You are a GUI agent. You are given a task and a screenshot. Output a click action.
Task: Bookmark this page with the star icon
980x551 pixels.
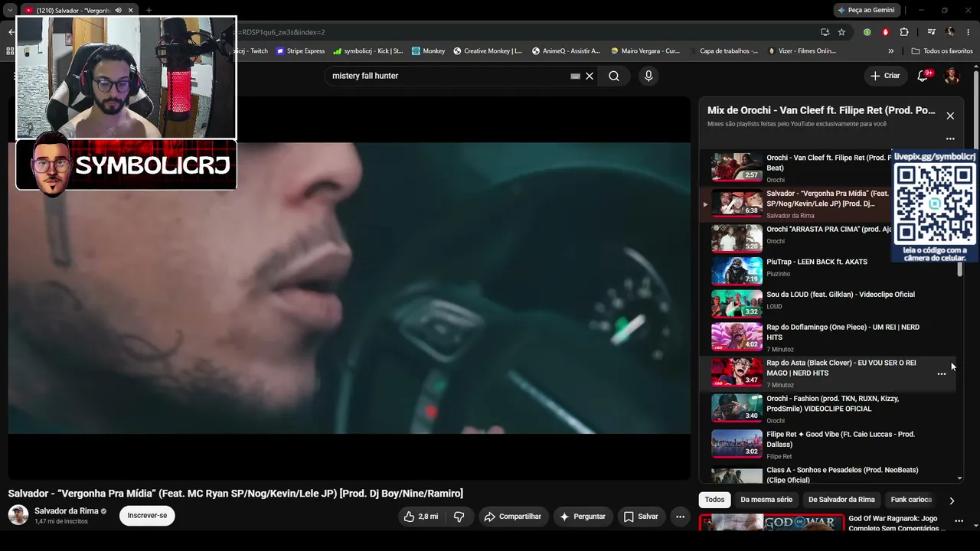tap(841, 32)
